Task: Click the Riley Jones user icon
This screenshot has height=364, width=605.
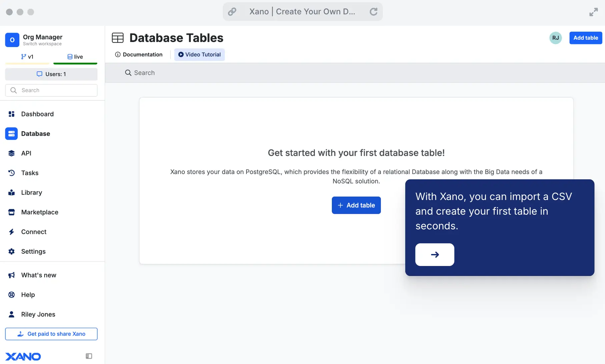Action: pos(12,315)
